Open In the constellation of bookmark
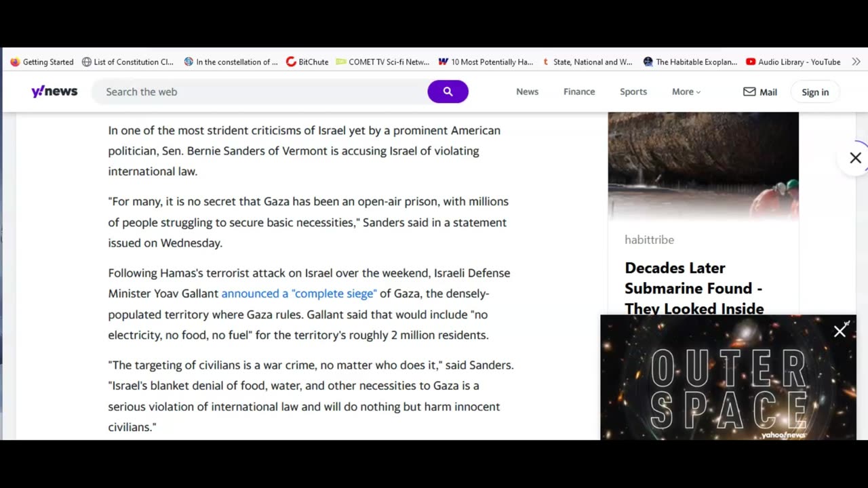Image resolution: width=868 pixels, height=488 pixels. [231, 62]
